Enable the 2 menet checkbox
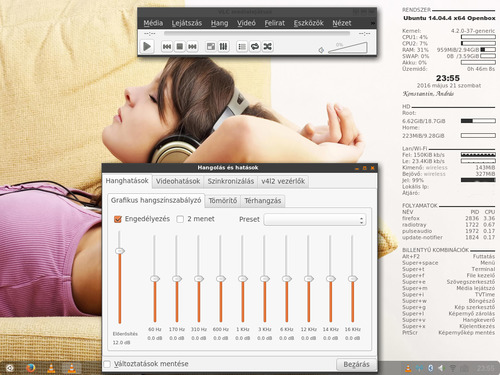 point(180,219)
